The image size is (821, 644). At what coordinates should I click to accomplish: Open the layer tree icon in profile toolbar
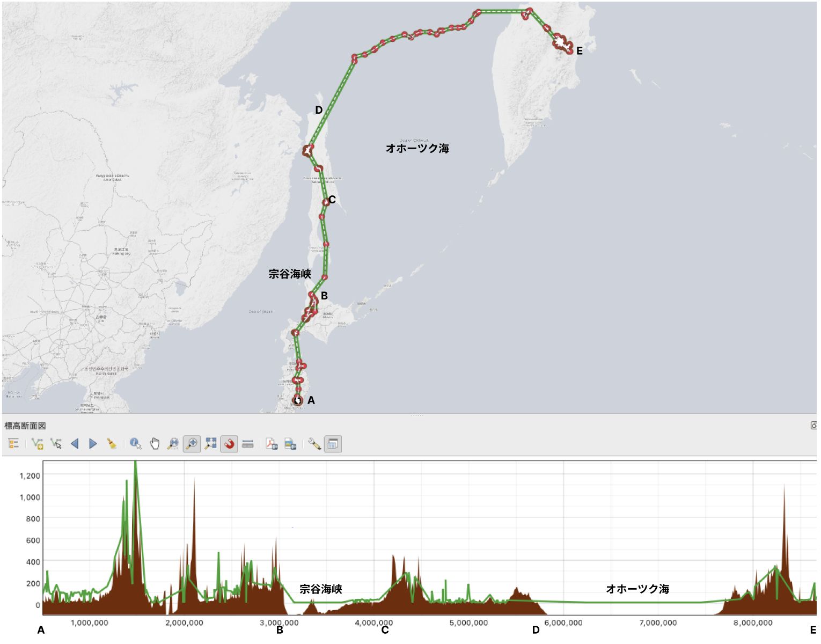click(x=13, y=444)
